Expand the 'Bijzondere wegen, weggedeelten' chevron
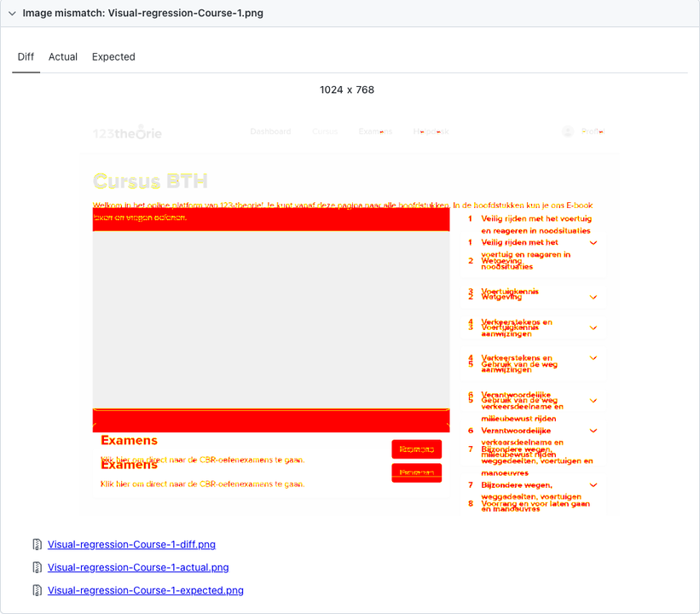Image resolution: width=700 pixels, height=614 pixels. click(594, 485)
